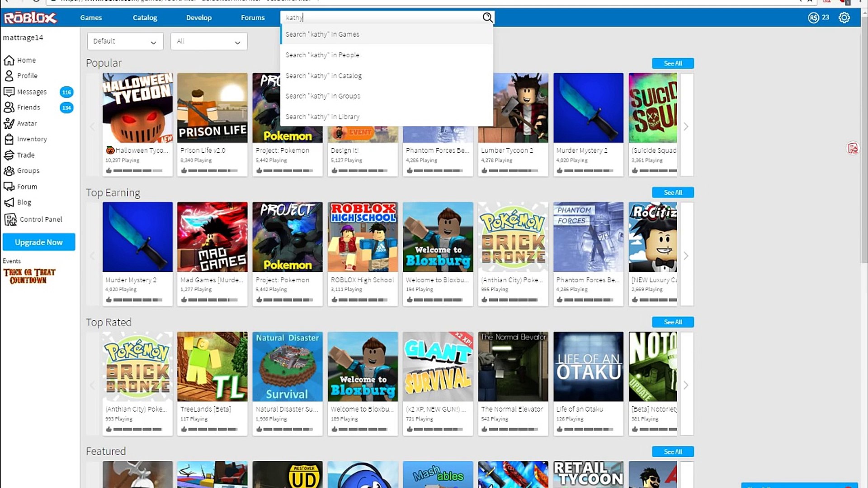Click the Profile sidebar icon
Viewport: 868px width, 488px height.
pyautogui.click(x=9, y=75)
